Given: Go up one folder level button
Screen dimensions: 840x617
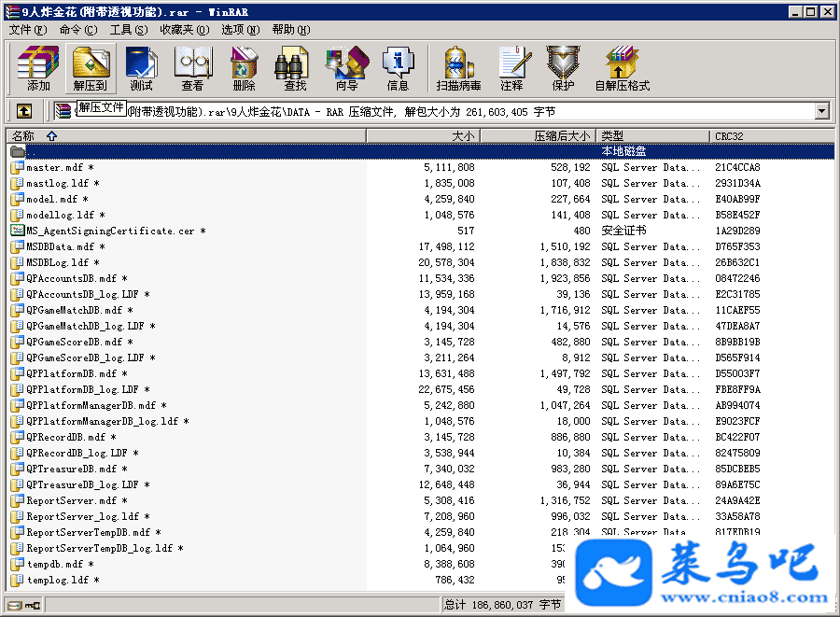Looking at the screenshot, I should 24,111.
